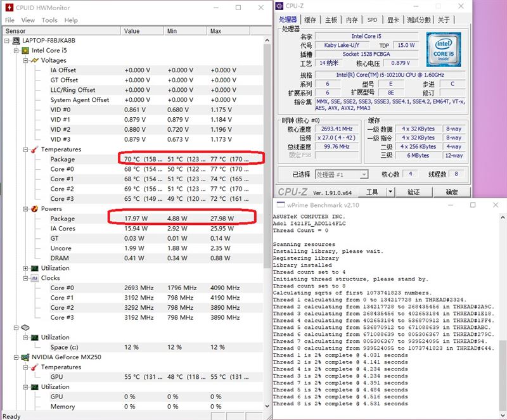This screenshot has width=507, height=420.
Task: Click the Max column header
Action: (x=228, y=31)
